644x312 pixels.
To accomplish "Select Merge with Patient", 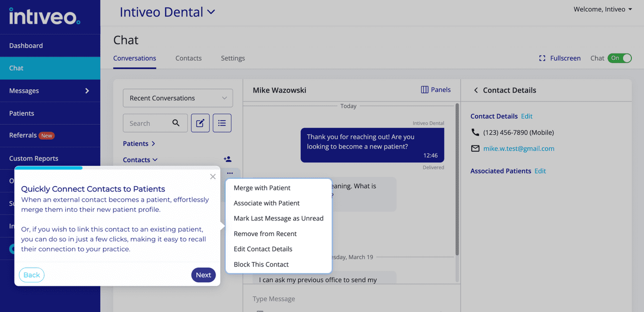I will coord(262,188).
